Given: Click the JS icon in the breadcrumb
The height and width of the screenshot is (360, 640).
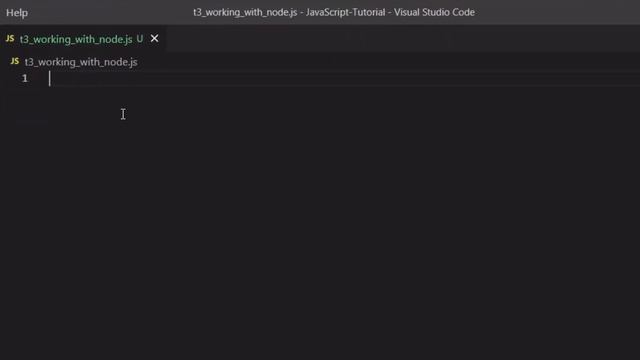Looking at the screenshot, I should click(x=15, y=61).
